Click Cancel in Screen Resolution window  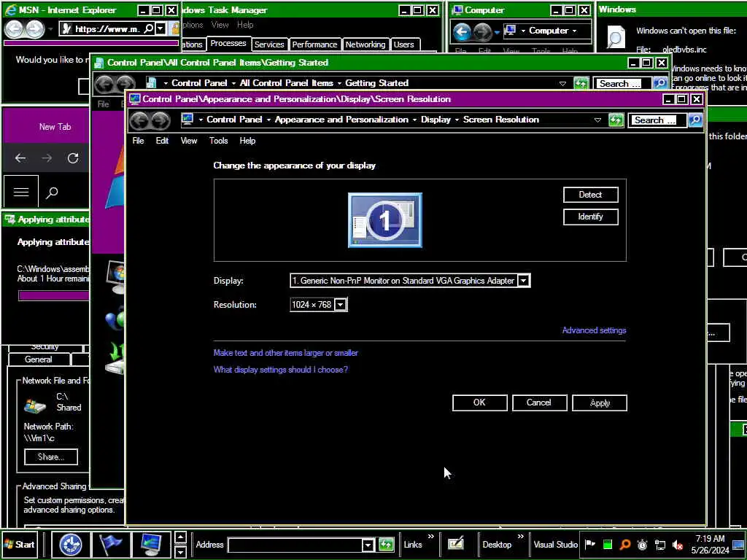[x=539, y=402]
